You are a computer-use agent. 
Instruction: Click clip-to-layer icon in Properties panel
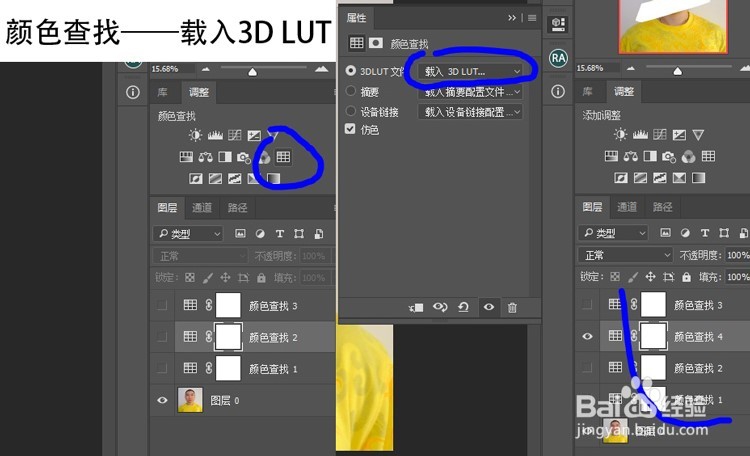tap(416, 308)
